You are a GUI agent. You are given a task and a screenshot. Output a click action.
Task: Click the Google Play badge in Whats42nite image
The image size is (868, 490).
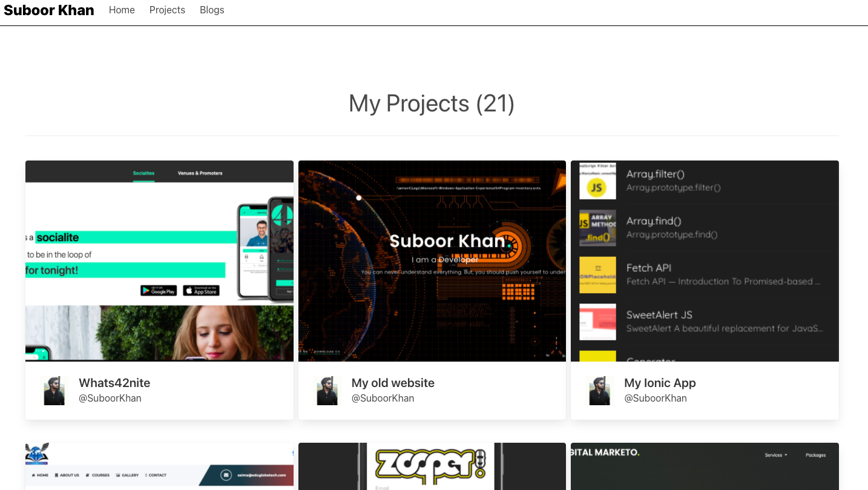pyautogui.click(x=159, y=291)
